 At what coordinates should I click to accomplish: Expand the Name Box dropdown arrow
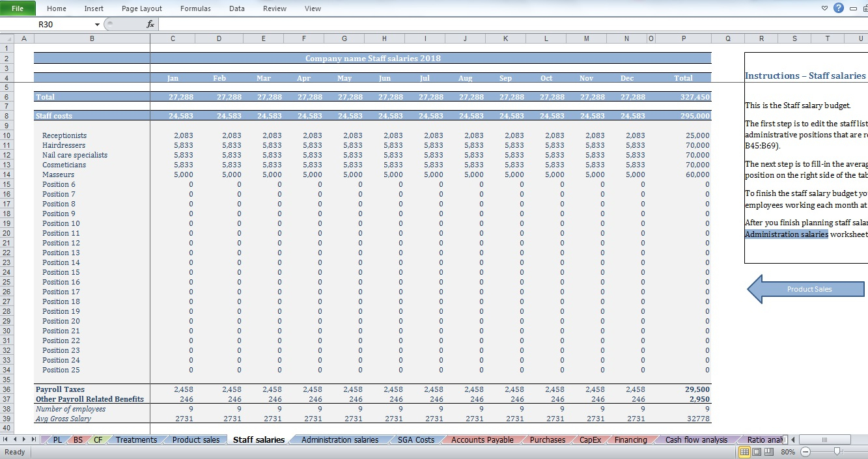[x=97, y=25]
